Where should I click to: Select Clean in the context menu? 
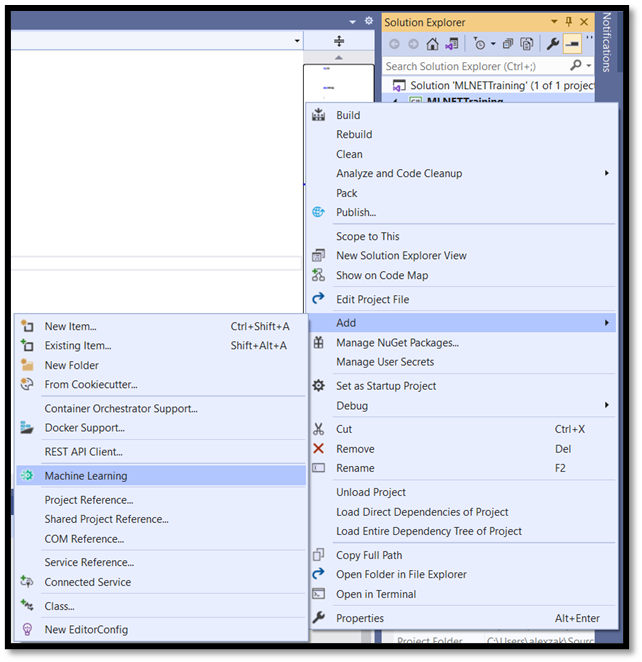point(463,154)
